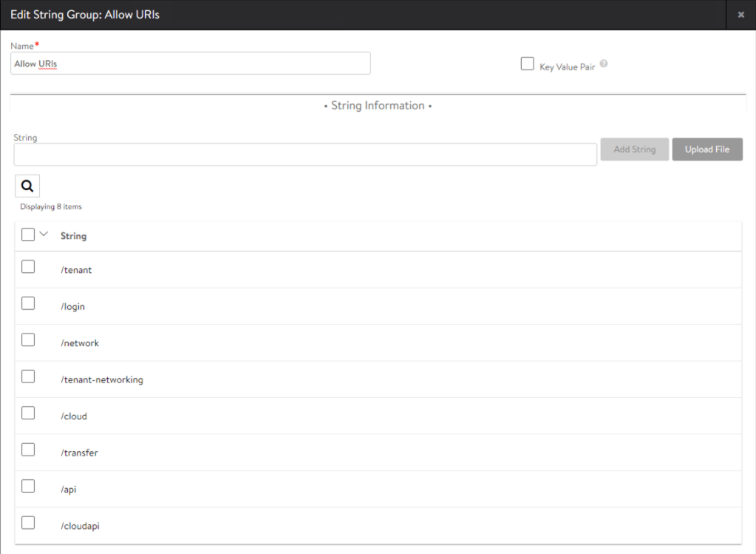Check the box for /tenant
Image resolution: width=756 pixels, height=554 pixels.
[28, 267]
